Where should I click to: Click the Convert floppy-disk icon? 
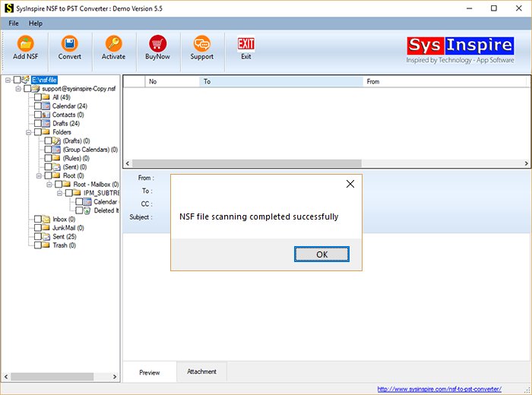click(70, 43)
